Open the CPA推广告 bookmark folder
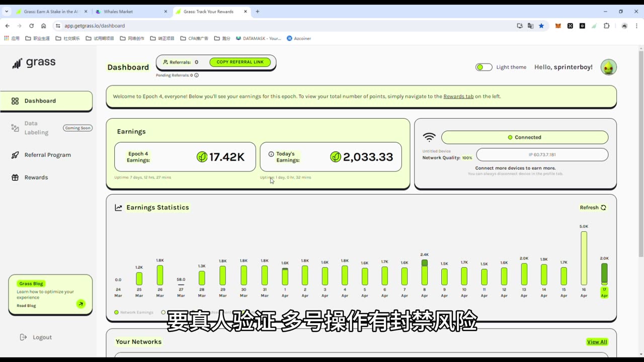The image size is (644, 362). click(194, 38)
